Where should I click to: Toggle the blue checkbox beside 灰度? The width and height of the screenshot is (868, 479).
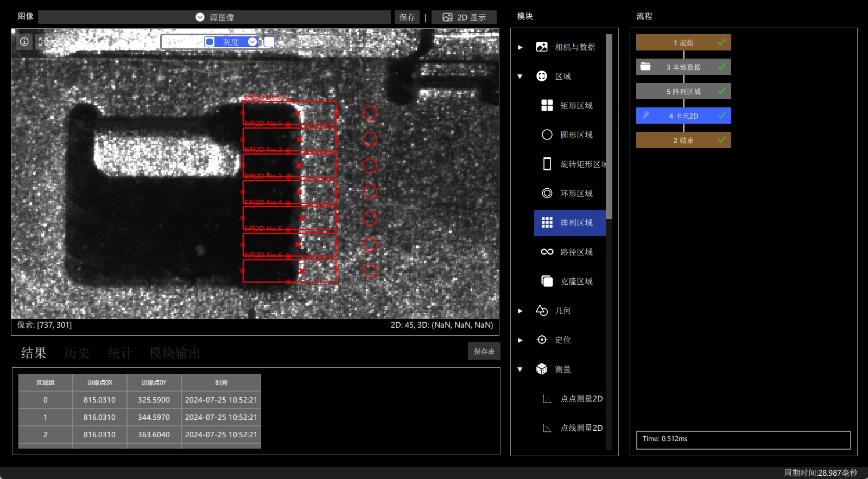click(210, 42)
